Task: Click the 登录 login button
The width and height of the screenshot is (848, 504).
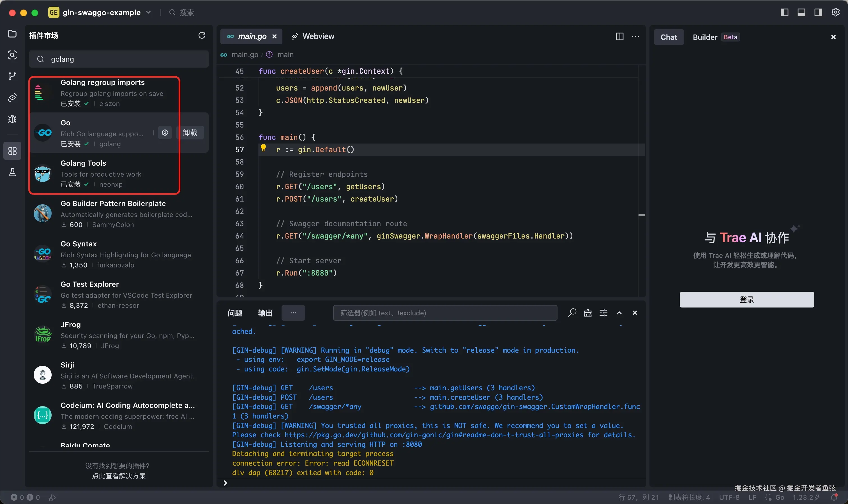Action: [x=746, y=300]
